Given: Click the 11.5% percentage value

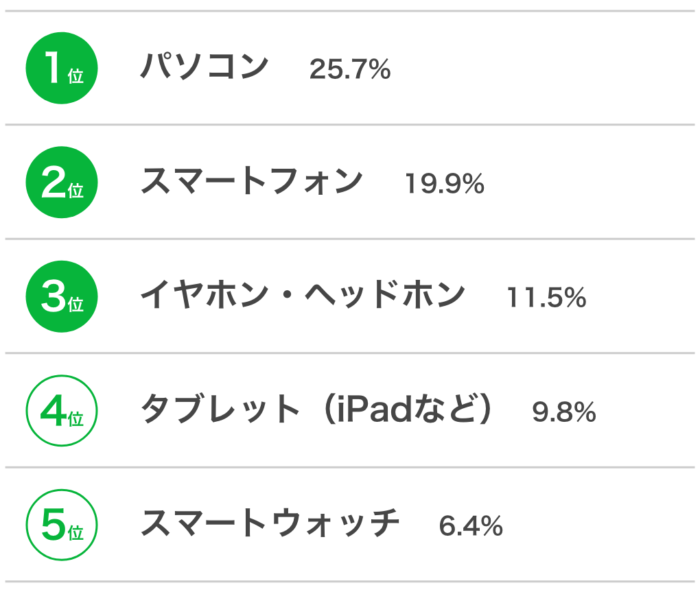Looking at the screenshot, I should point(546,298).
